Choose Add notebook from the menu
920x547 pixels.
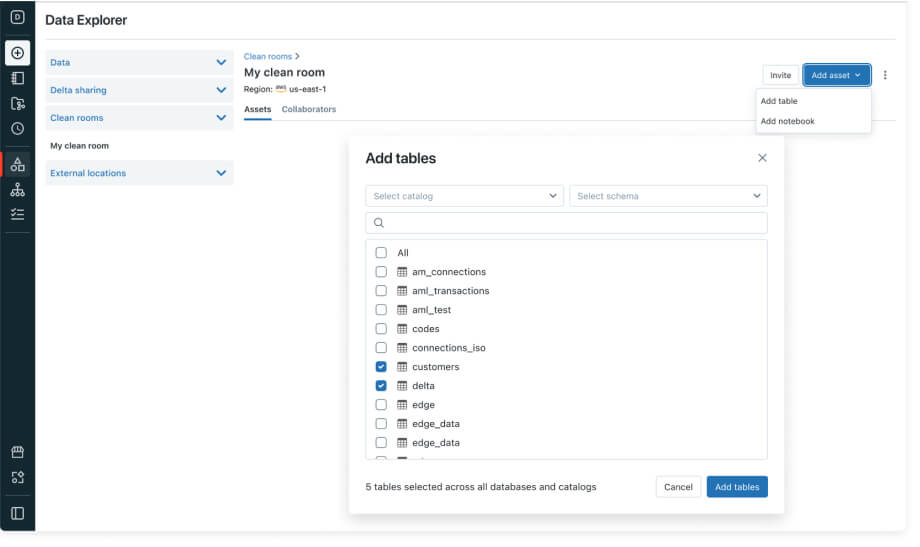pyautogui.click(x=787, y=121)
